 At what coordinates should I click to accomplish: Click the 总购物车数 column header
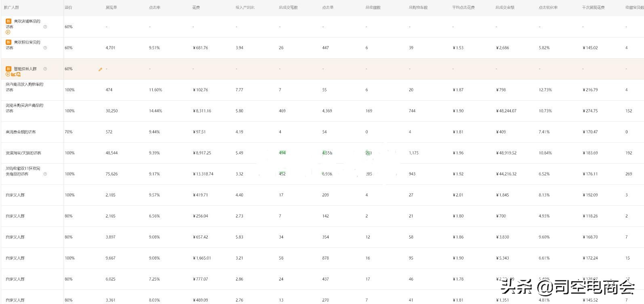[418, 7]
